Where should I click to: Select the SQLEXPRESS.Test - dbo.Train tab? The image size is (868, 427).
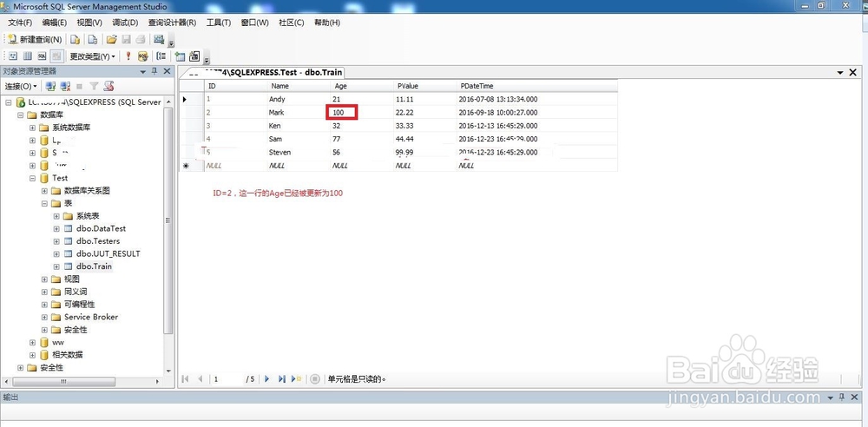(x=264, y=73)
